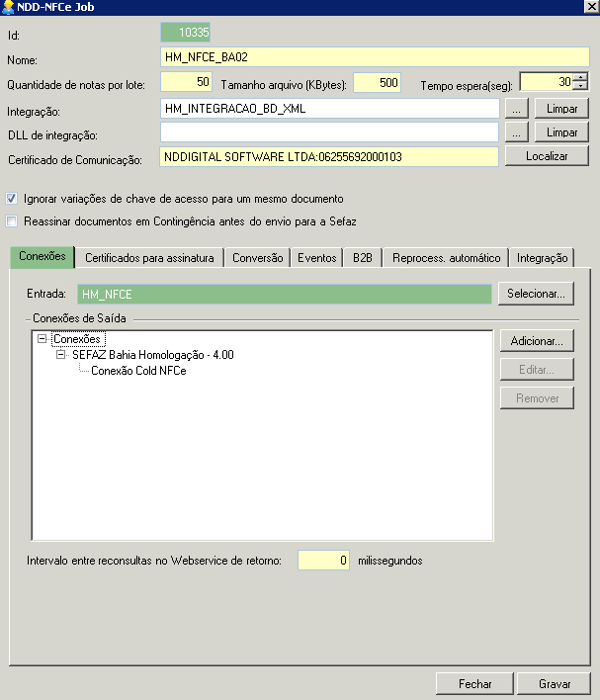The width and height of the screenshot is (600, 700).
Task: Click Selecionar for the Entrada connection
Action: pos(536,294)
